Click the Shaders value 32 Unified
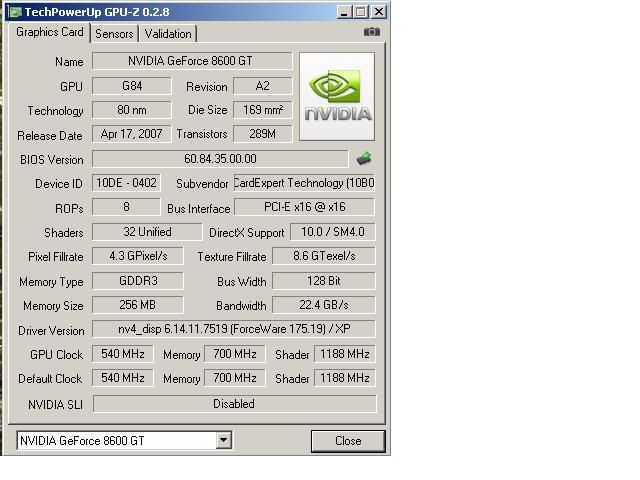This screenshot has height=480, width=640. (147, 232)
